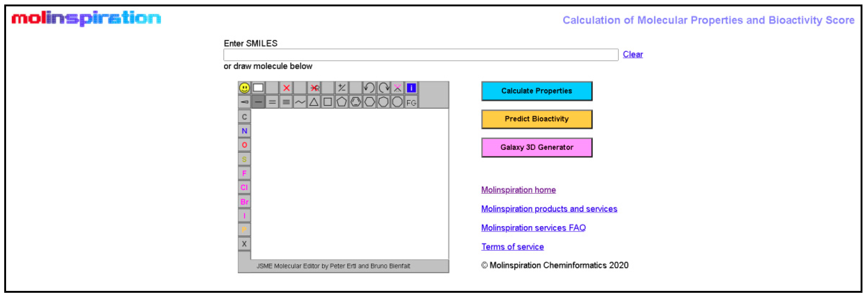The image size is (868, 297).
Task: Select the red X delete tool
Action: click(x=286, y=88)
